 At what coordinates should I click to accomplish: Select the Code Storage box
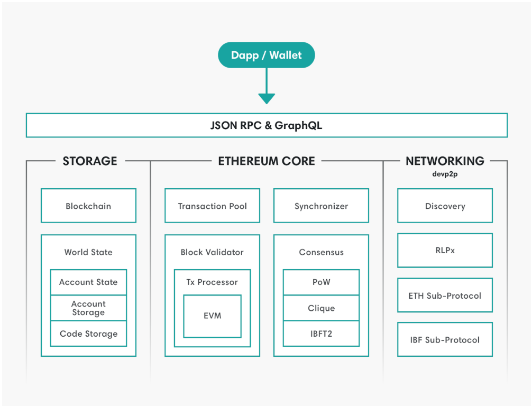pyautogui.click(x=88, y=334)
